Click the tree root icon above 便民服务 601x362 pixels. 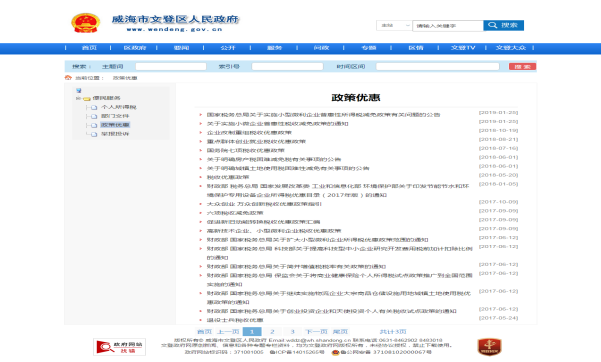[x=79, y=90]
